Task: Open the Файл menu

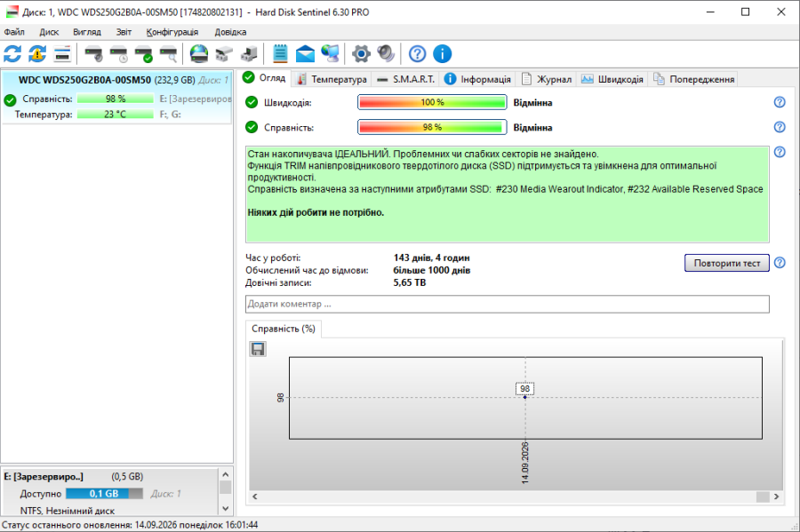Action: pos(14,32)
